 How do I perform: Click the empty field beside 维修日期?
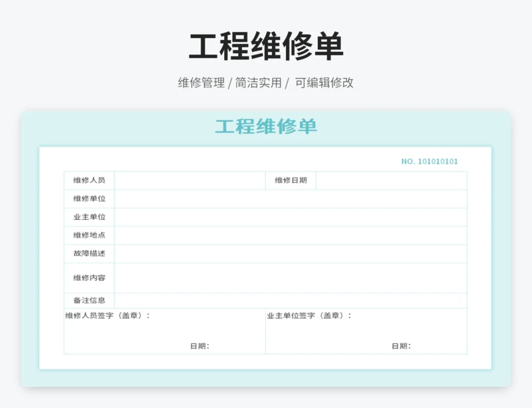pyautogui.click(x=392, y=180)
